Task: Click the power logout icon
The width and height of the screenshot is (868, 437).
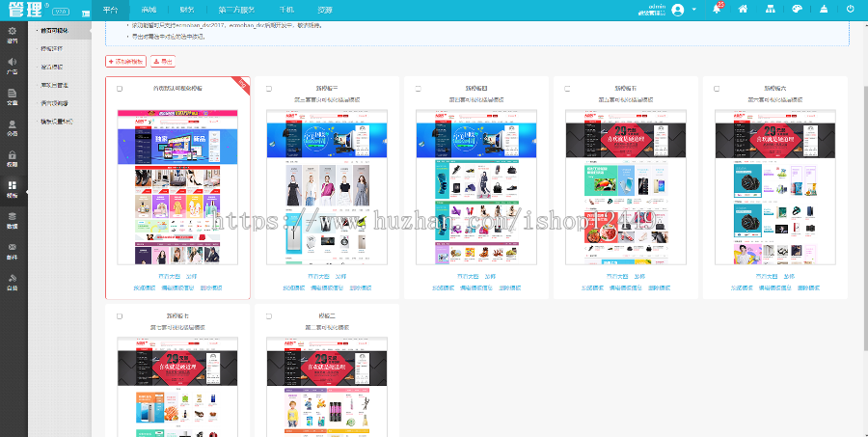Action: click(x=851, y=9)
